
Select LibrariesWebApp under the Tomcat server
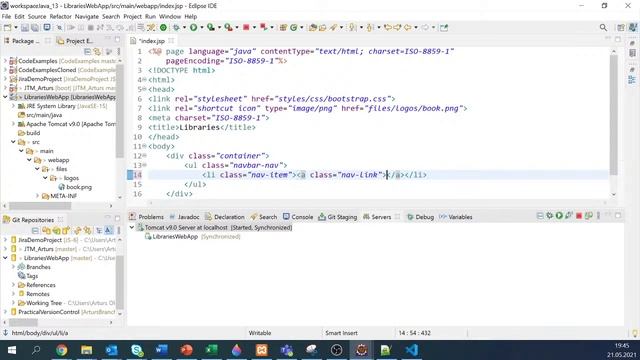click(x=175, y=237)
